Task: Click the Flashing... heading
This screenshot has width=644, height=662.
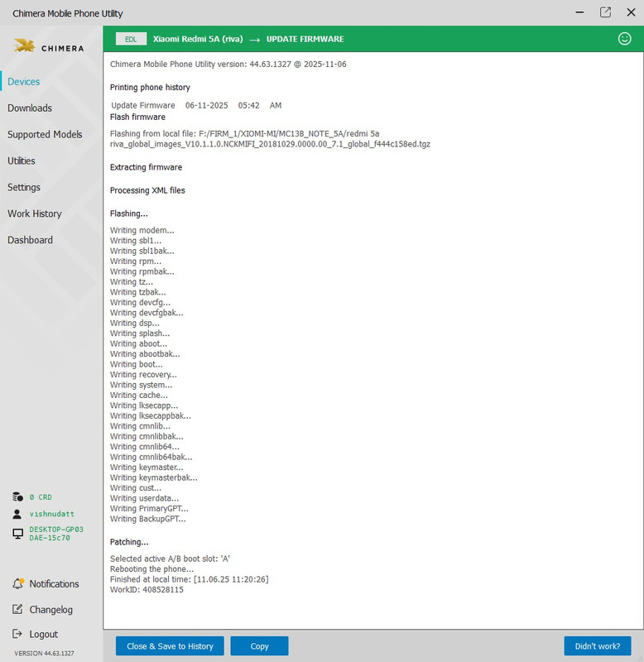Action: coord(129,213)
